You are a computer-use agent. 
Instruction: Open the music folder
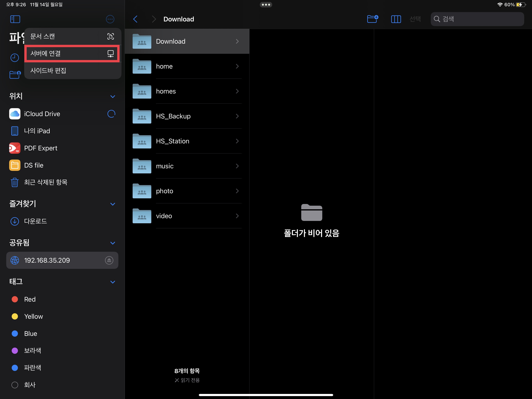(x=187, y=166)
